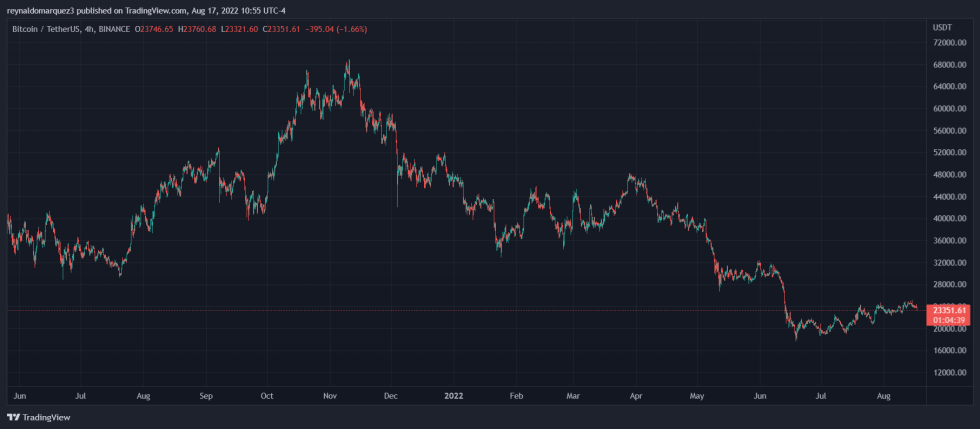Screen dimensions: 980x429
Task: Click the 52000.00 price axis label
Action: point(951,153)
